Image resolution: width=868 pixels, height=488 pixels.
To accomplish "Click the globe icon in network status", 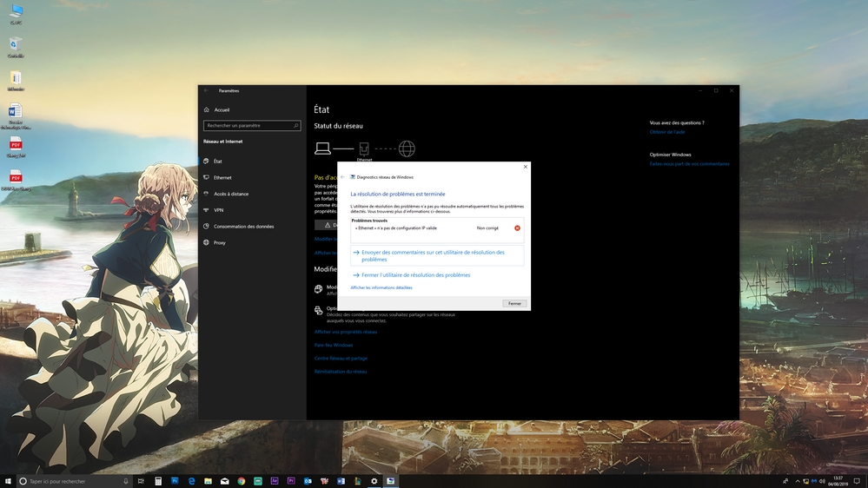I will (407, 148).
